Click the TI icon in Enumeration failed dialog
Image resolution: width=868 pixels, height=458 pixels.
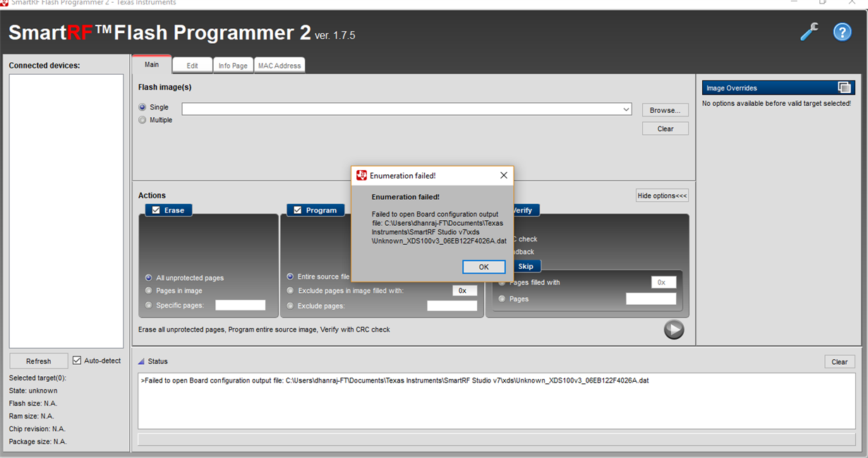(361, 175)
